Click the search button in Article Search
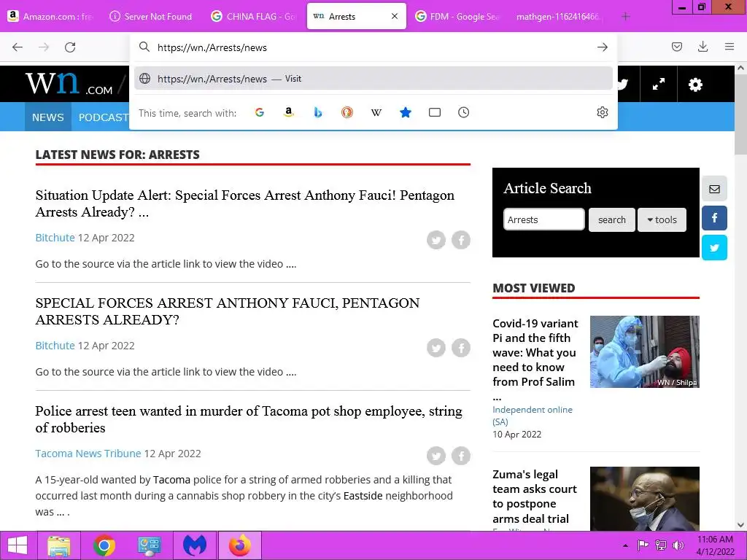 tap(612, 219)
